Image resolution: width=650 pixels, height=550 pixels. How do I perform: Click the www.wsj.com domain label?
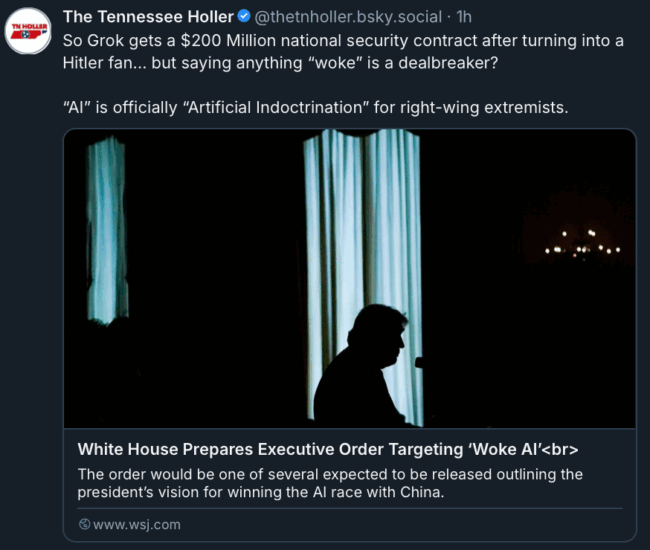tap(137, 525)
